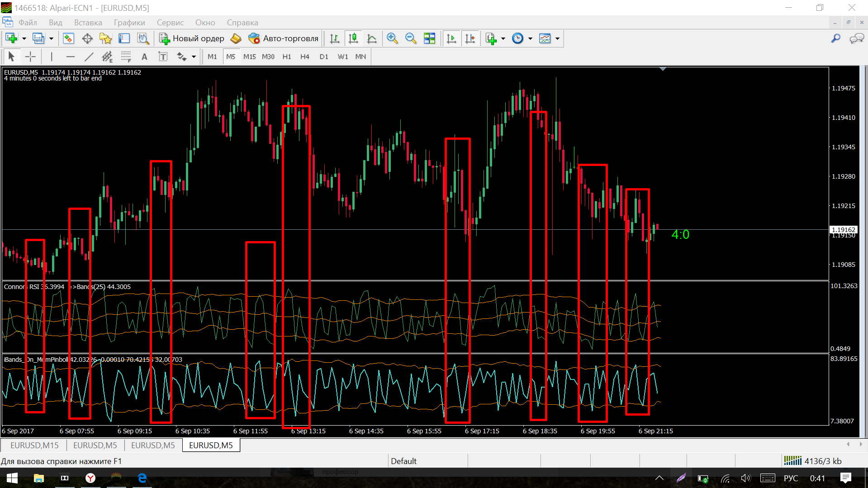Image resolution: width=868 pixels, height=488 pixels.
Task: Open the Market Watch panel icon
Action: point(68,38)
